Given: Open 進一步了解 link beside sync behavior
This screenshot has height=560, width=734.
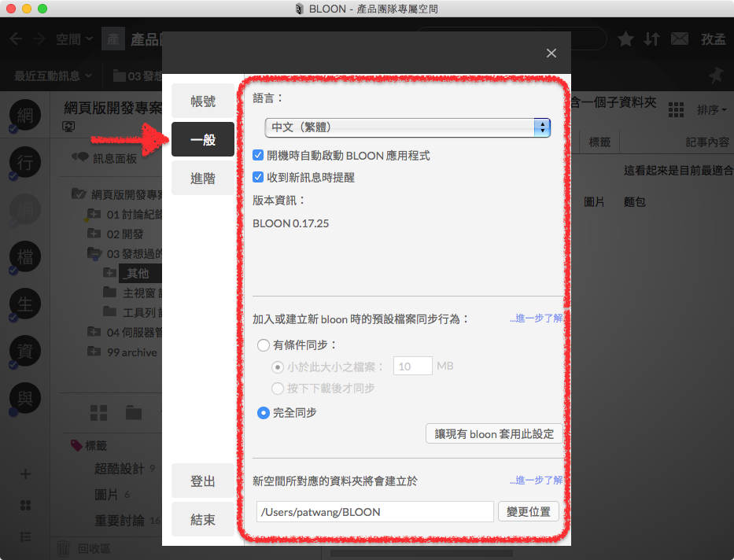Looking at the screenshot, I should [x=536, y=318].
